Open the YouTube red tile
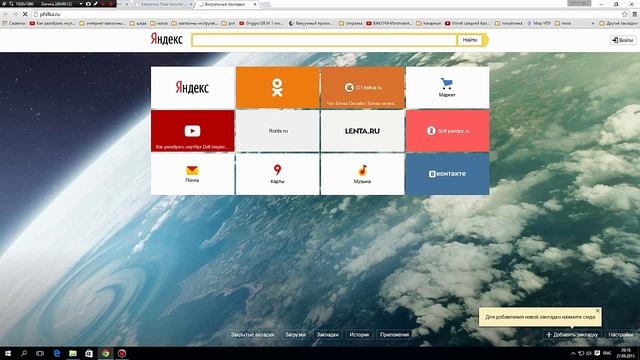Image resolution: width=640 pixels, height=360 pixels. pos(193,131)
